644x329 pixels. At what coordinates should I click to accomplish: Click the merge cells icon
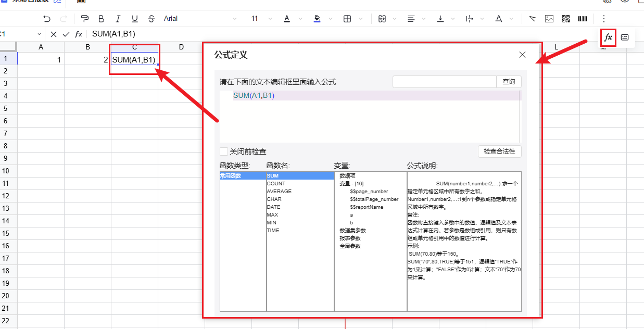coord(382,19)
